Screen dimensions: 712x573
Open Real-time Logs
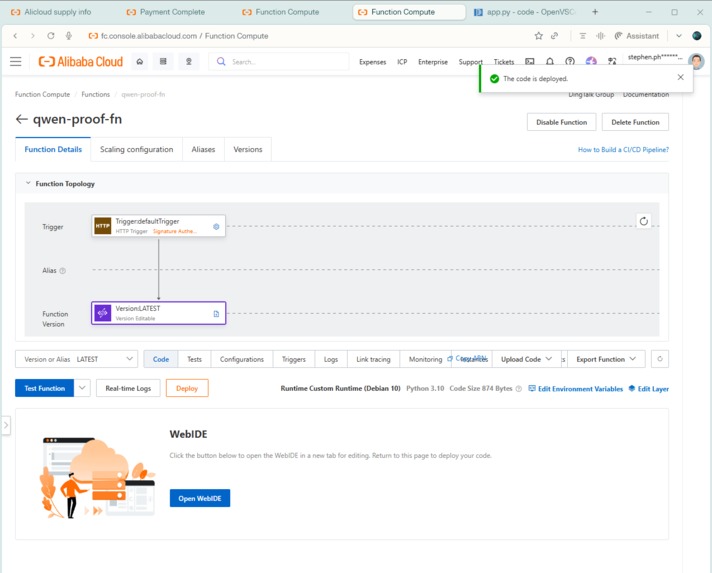pos(128,388)
